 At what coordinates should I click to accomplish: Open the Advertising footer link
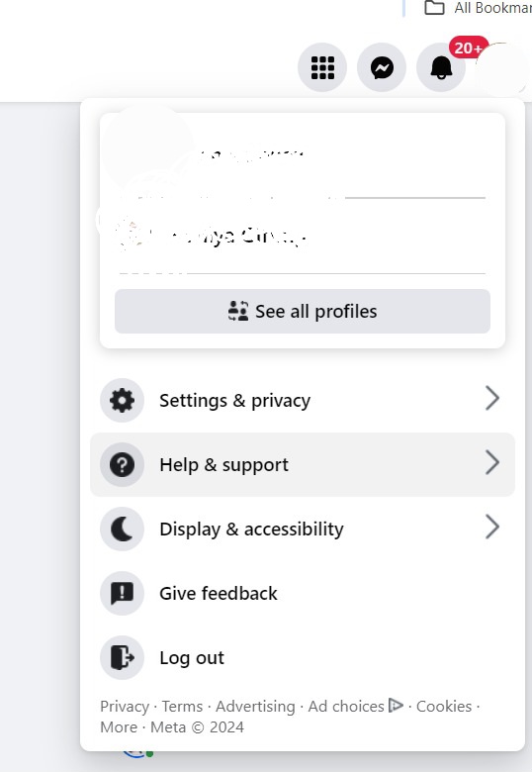(256, 707)
